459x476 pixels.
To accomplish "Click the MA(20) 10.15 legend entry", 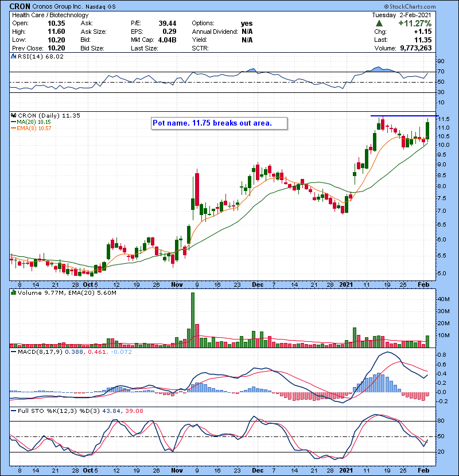I will pos(33,122).
